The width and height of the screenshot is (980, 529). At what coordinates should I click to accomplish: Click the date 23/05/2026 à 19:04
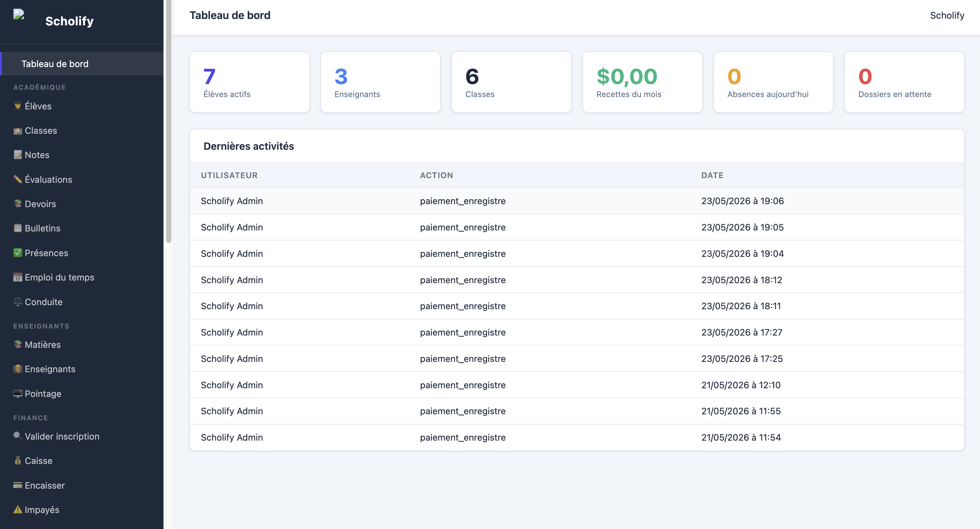pos(743,253)
